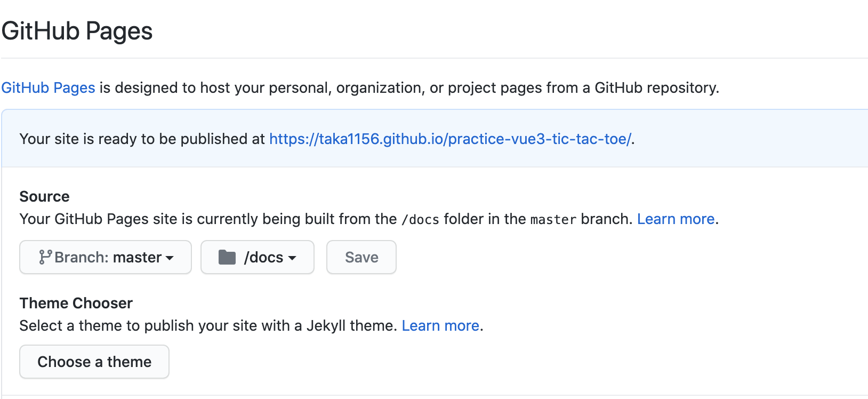
Task: Click the Choose a theme button
Action: (x=94, y=362)
